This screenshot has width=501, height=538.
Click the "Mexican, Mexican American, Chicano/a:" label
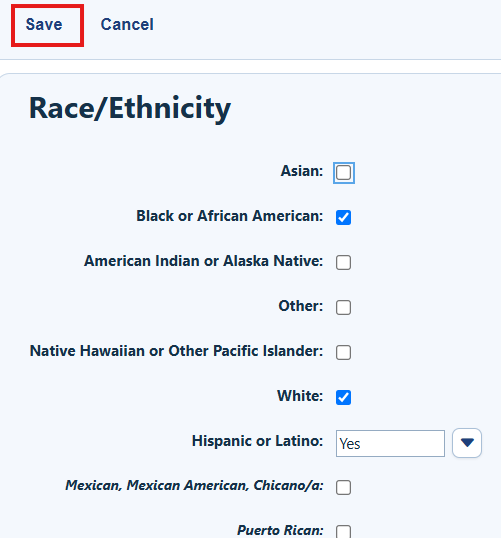194,486
